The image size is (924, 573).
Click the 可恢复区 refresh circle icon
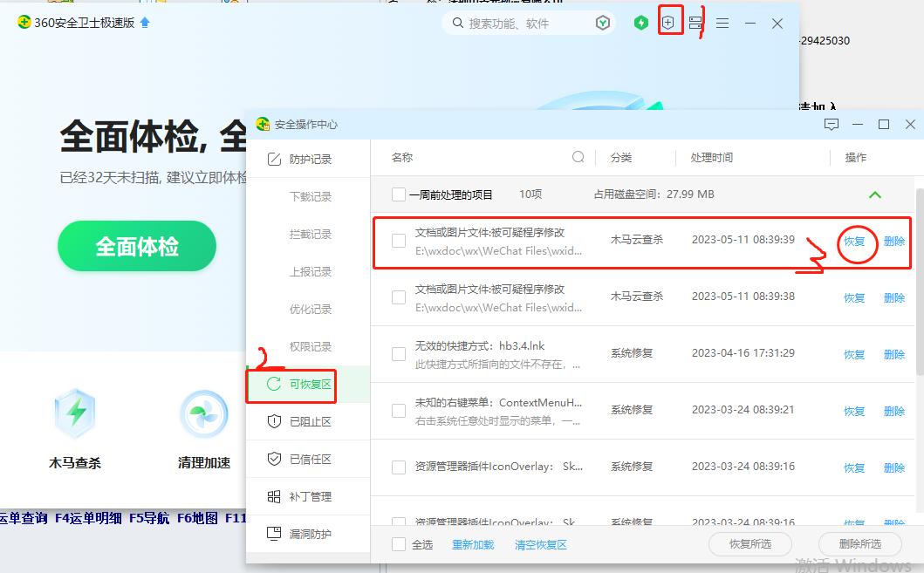pos(274,384)
